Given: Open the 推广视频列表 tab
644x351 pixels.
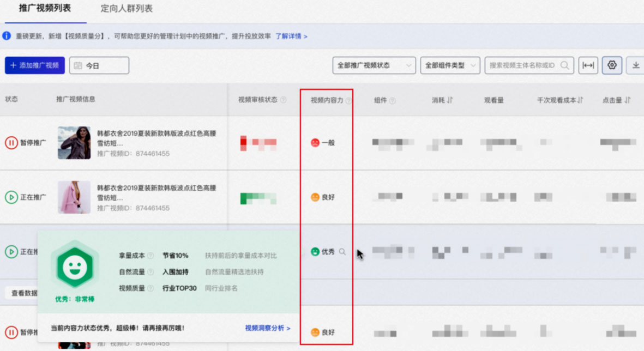Looking at the screenshot, I should click(x=45, y=8).
